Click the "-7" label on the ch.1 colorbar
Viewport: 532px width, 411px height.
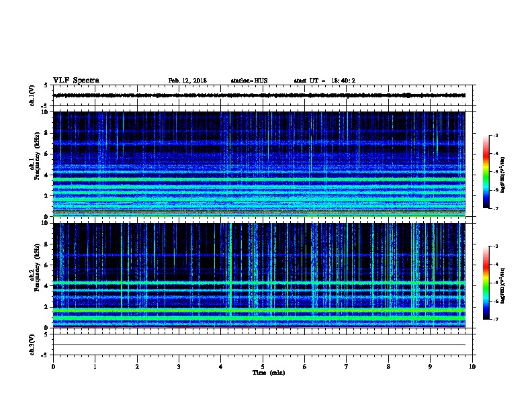coord(495,208)
